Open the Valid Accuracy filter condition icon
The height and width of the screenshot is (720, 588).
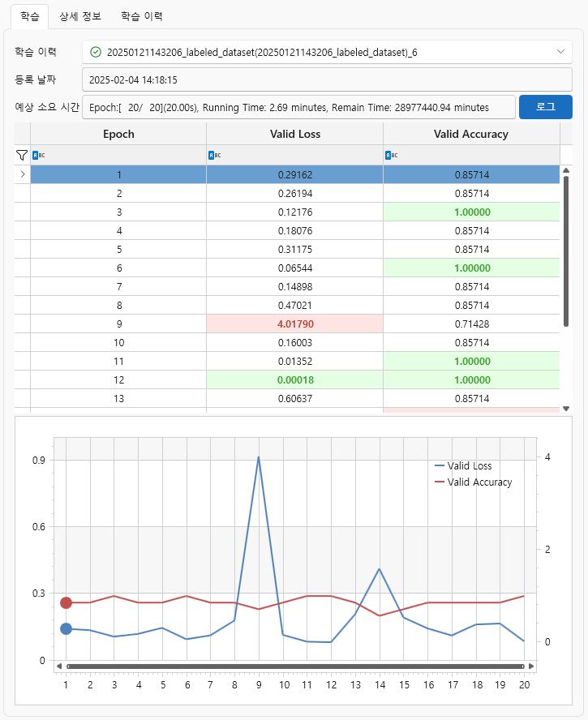click(390, 155)
